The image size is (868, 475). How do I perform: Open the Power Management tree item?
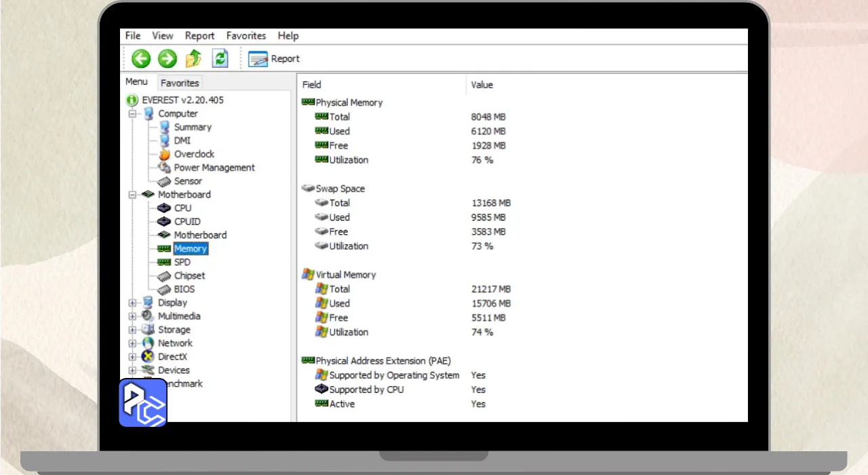(214, 168)
